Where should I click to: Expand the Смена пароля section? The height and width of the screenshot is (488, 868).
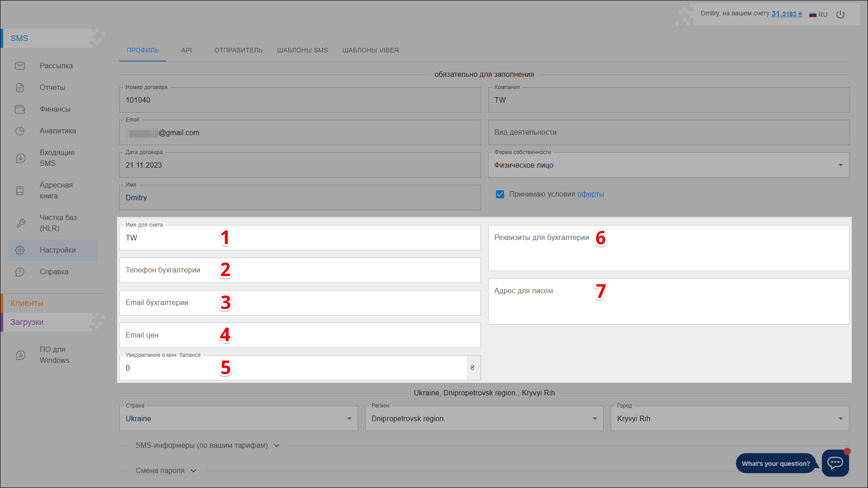(x=166, y=471)
